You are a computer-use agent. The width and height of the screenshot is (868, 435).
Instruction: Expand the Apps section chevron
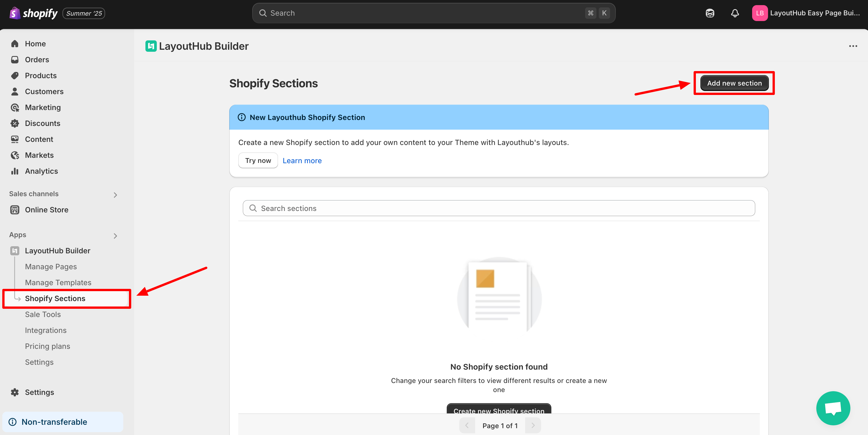click(x=115, y=236)
